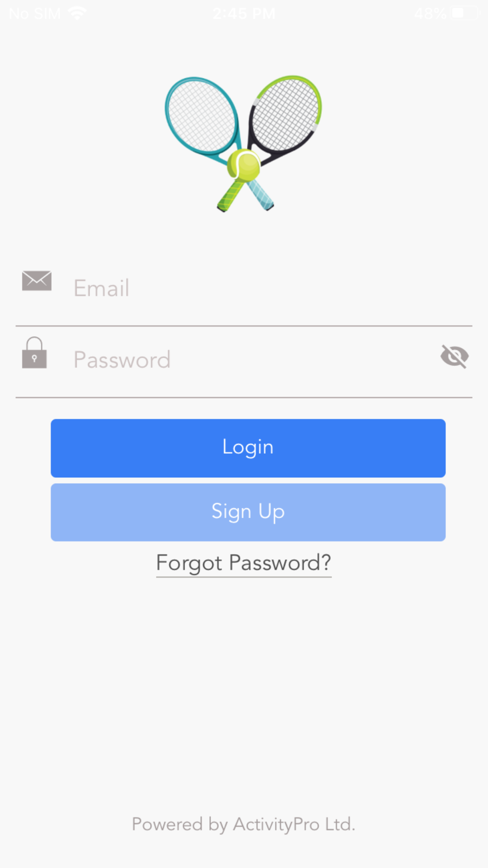Tap the teal racket head in the logo
The width and height of the screenshot is (488, 868).
pyautogui.click(x=201, y=116)
